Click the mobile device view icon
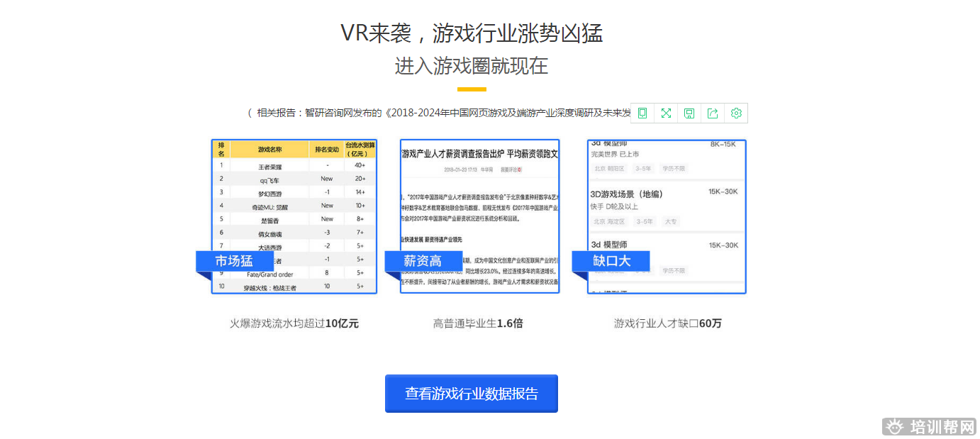Screen dimensions: 980x439 coord(642,113)
